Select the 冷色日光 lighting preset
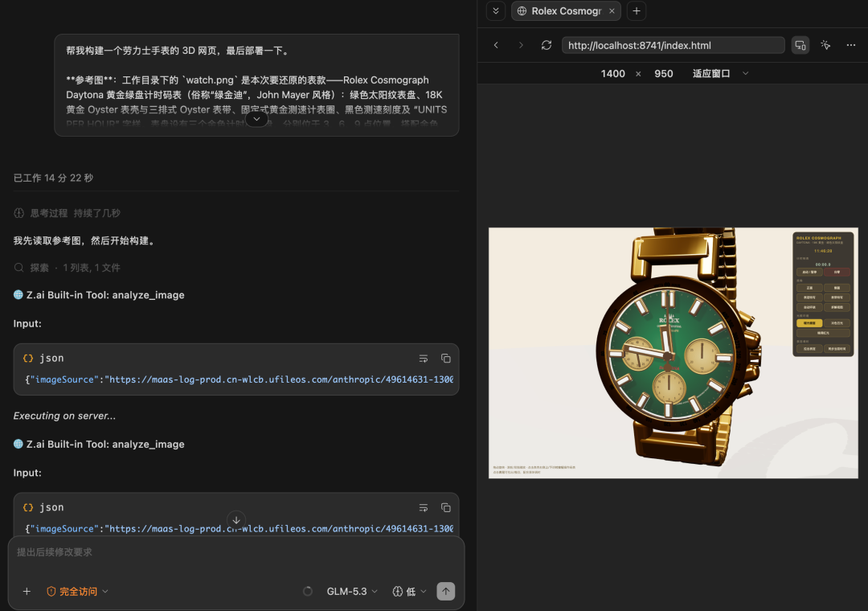Screen dimensions: 868x611 point(837,323)
